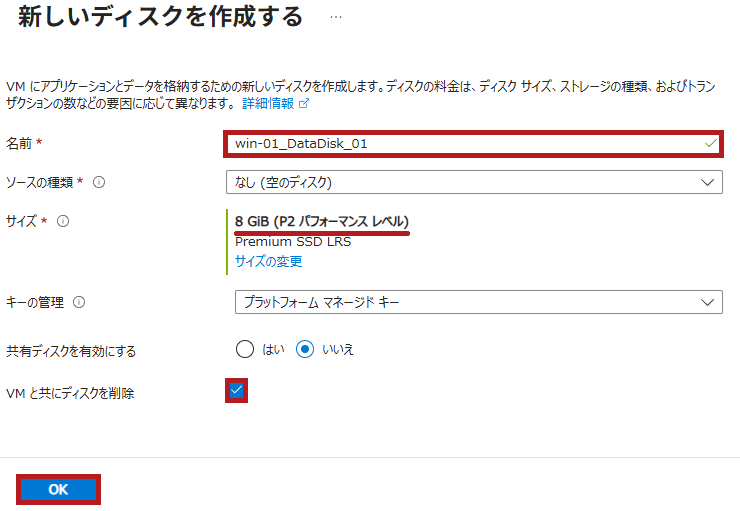Click the 8 GiB (P2 パフォーマンス レベル) size text
Image resolution: width=740 pixels, height=511 pixels.
[x=322, y=221]
